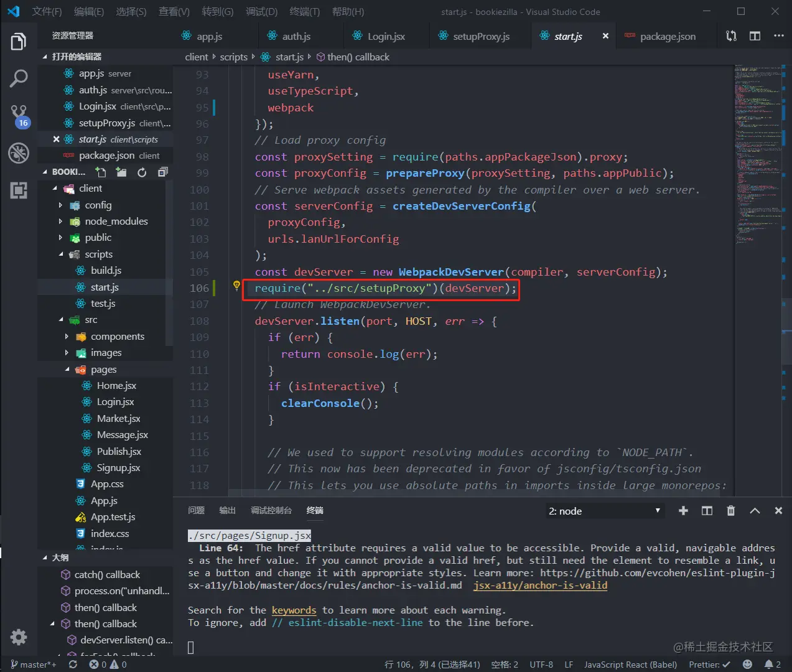Open the Explorer view in activity bar
This screenshot has width=792, height=672.
(19, 42)
